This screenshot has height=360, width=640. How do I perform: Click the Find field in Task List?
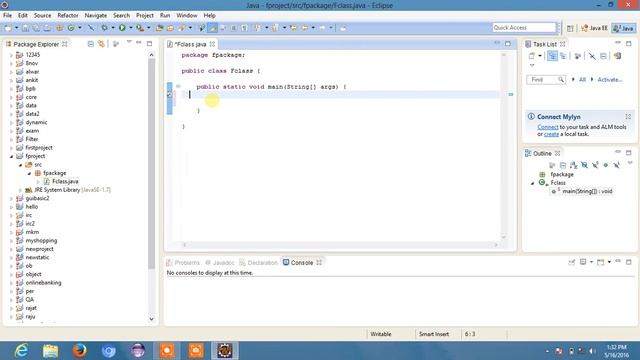coord(545,80)
